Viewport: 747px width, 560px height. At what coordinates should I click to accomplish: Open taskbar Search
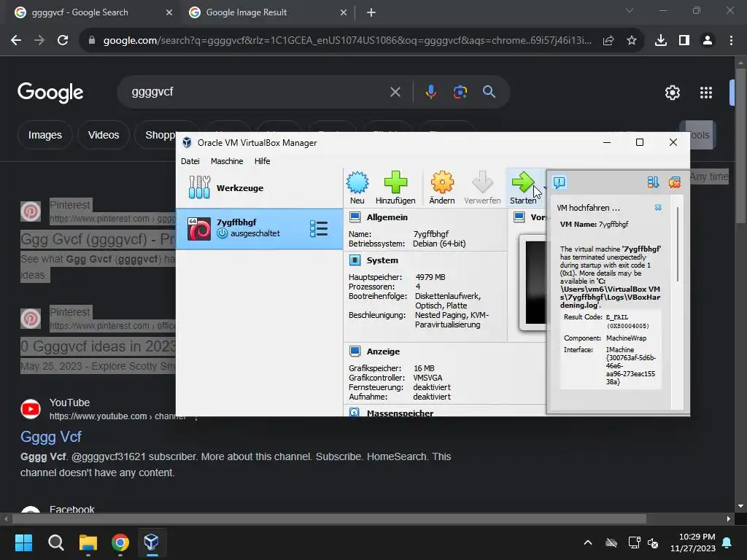pos(55,542)
